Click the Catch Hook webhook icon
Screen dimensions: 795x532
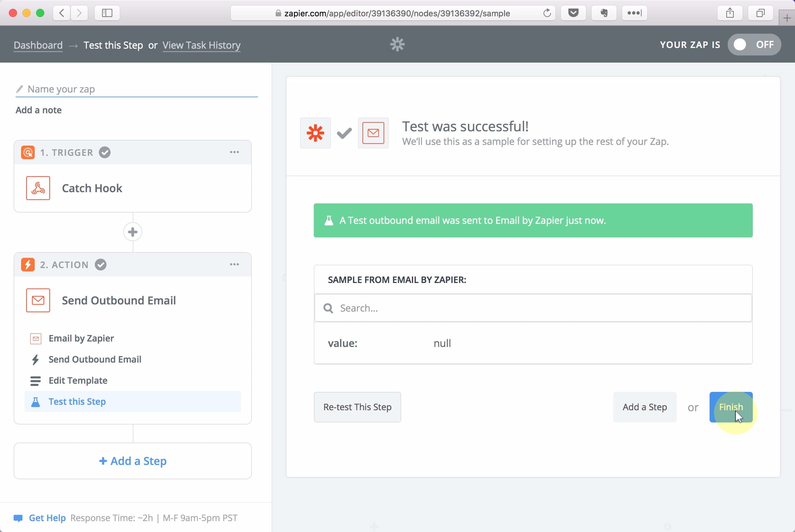pyautogui.click(x=38, y=188)
